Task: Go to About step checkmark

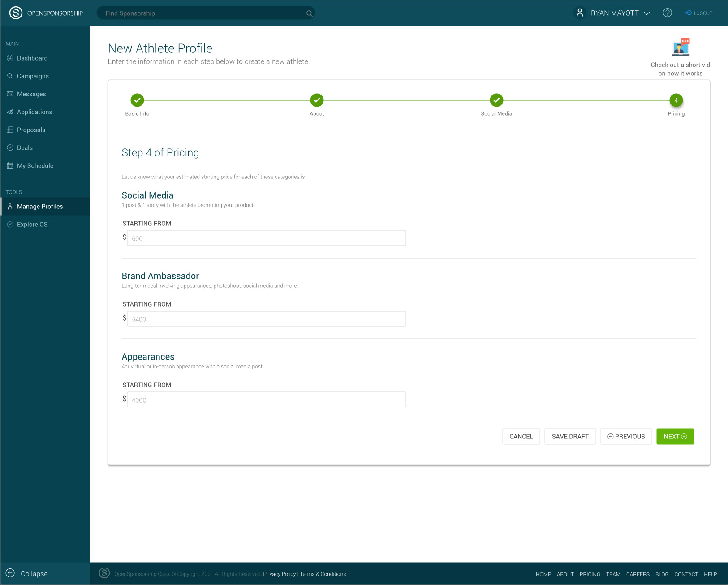Action: [x=317, y=100]
